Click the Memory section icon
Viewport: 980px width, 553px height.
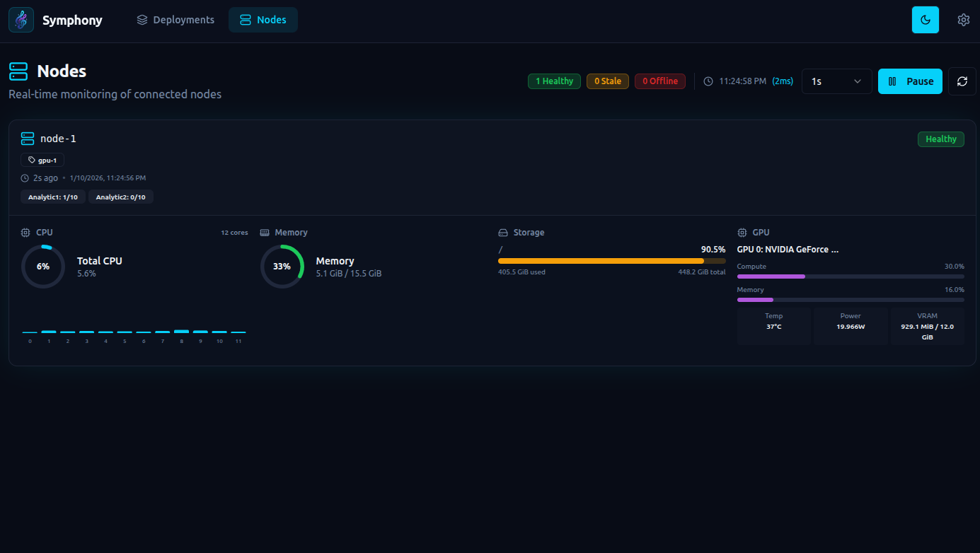(x=265, y=233)
